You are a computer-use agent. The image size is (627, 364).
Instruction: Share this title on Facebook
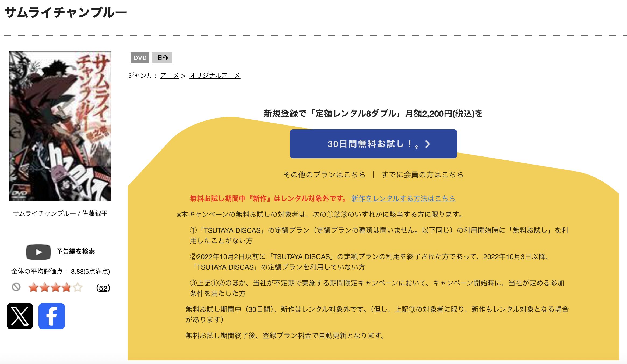pyautogui.click(x=52, y=316)
